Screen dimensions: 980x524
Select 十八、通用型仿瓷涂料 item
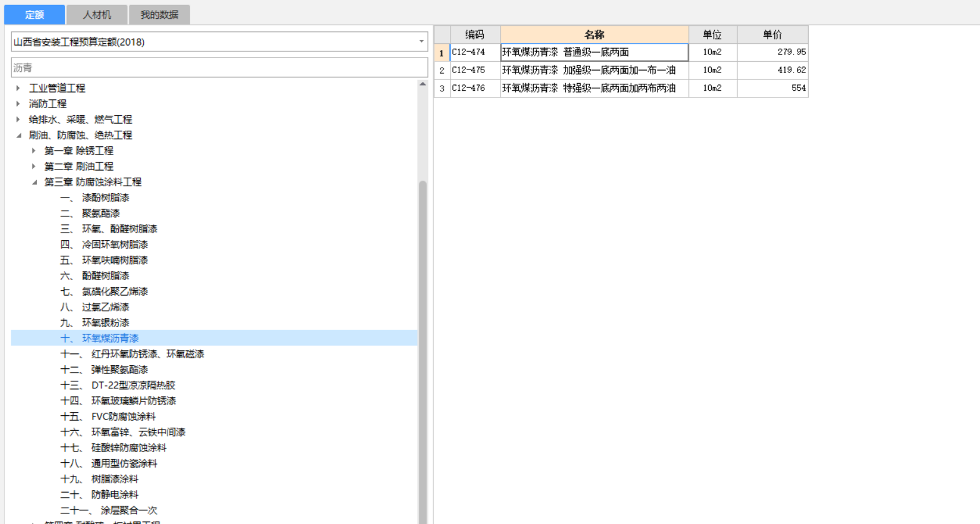click(109, 463)
